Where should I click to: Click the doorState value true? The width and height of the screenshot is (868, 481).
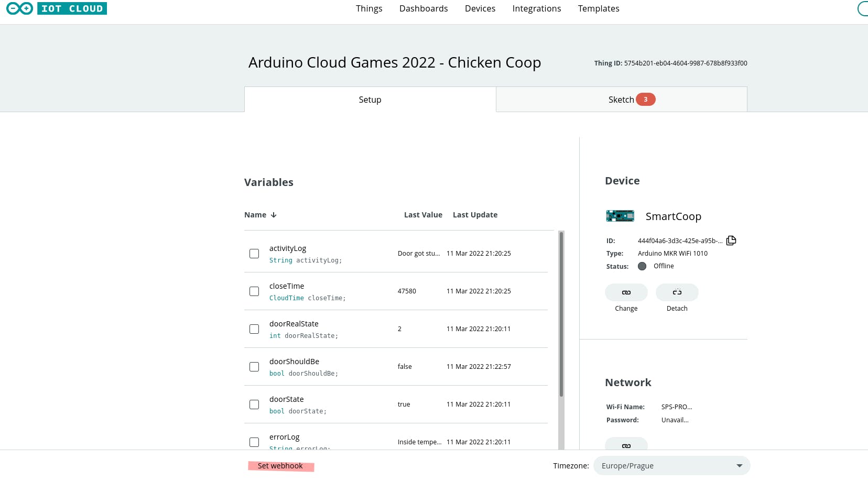[404, 405]
